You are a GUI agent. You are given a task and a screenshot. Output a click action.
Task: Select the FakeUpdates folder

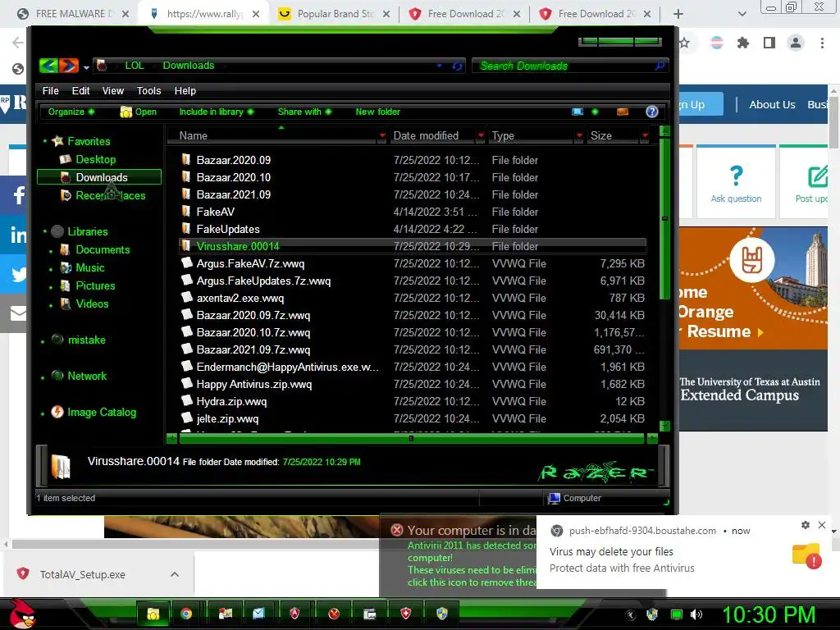(228, 229)
